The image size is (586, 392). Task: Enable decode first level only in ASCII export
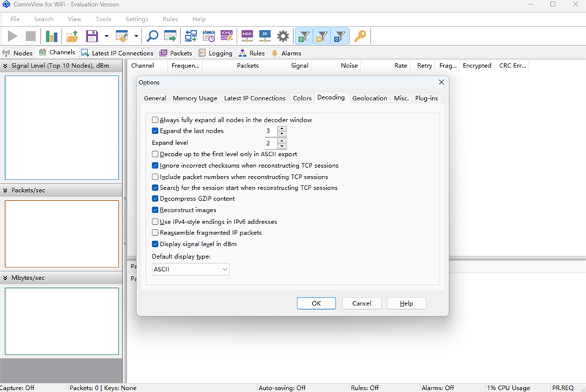point(155,154)
